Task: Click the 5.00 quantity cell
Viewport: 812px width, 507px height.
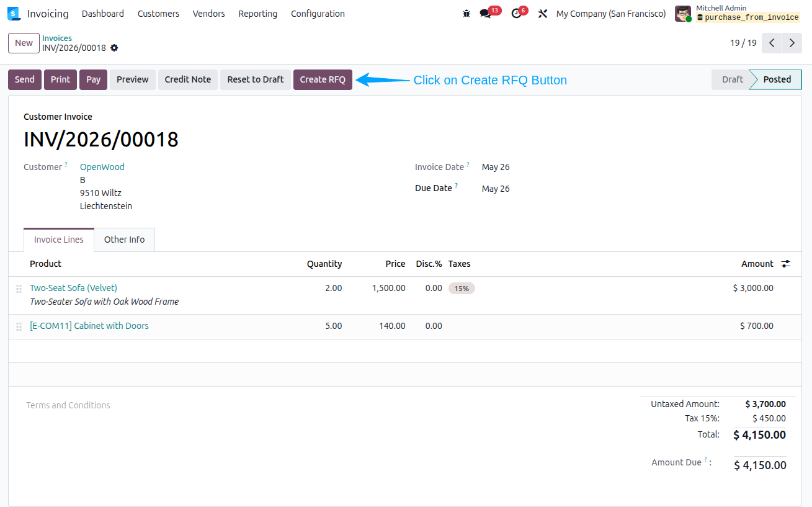Action: (334, 326)
